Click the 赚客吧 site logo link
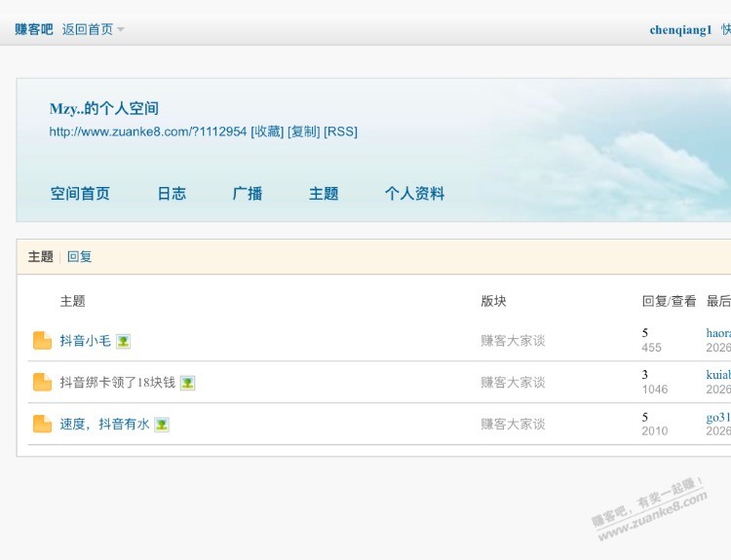This screenshot has width=731, height=560. tap(34, 29)
